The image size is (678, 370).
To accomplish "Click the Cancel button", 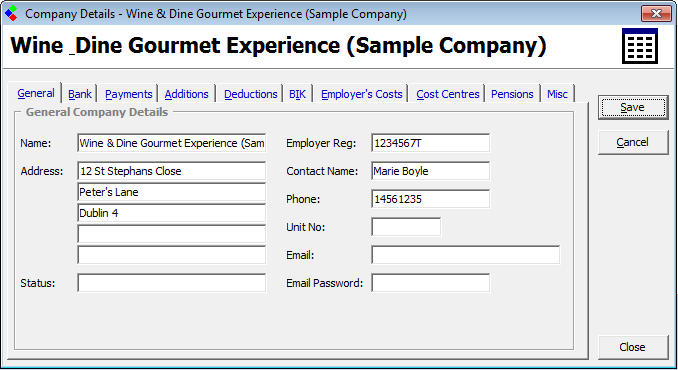I will click(633, 142).
